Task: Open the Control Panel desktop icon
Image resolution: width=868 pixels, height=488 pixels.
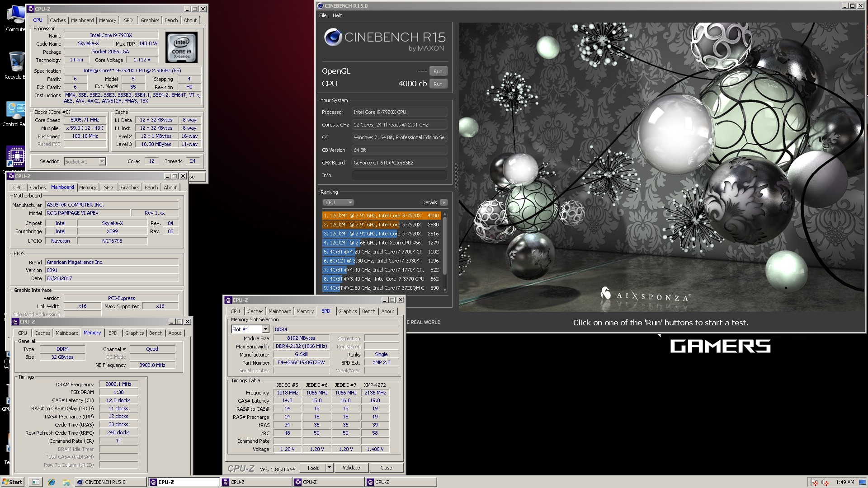Action: [15, 113]
